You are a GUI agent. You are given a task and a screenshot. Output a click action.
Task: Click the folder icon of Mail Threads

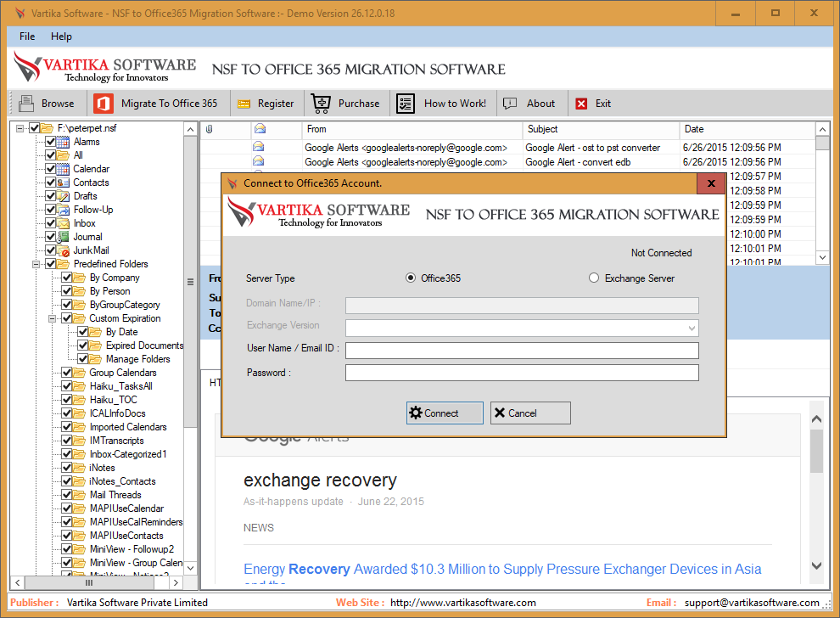[x=79, y=495]
